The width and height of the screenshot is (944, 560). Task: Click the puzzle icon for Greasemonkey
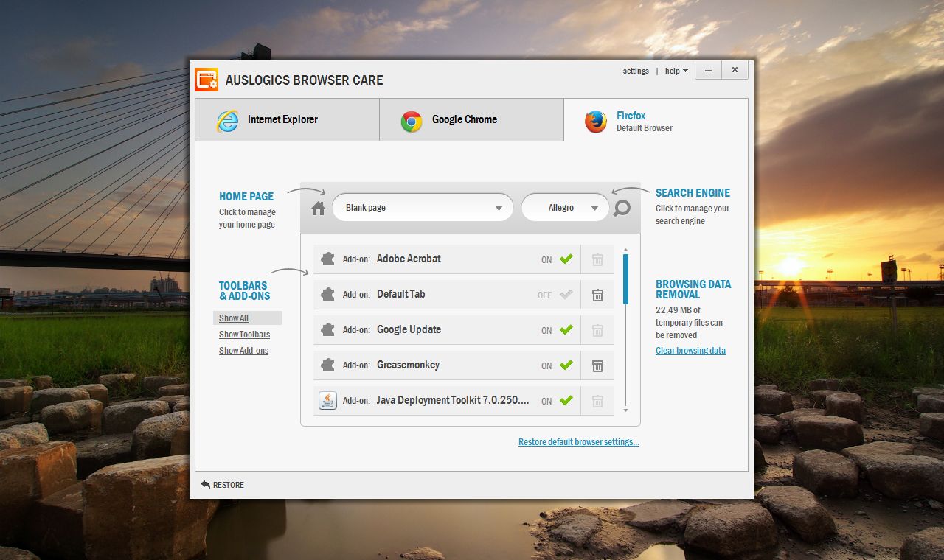click(x=327, y=365)
